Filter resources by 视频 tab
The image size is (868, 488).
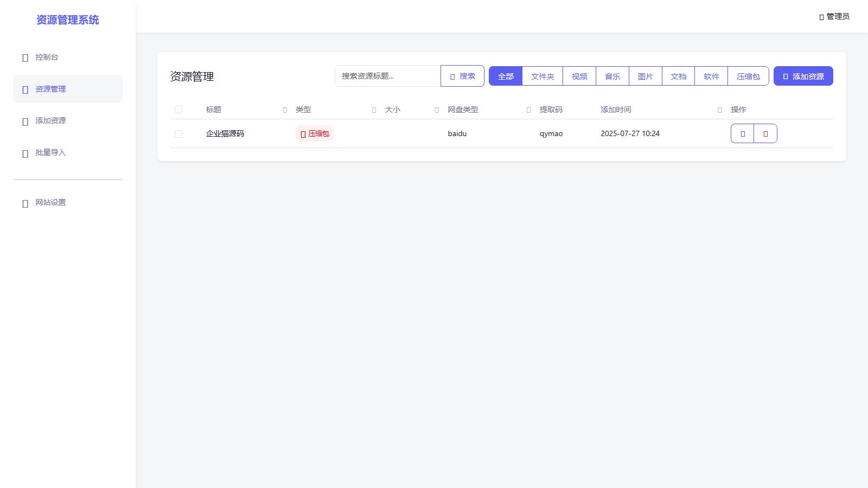tap(579, 76)
